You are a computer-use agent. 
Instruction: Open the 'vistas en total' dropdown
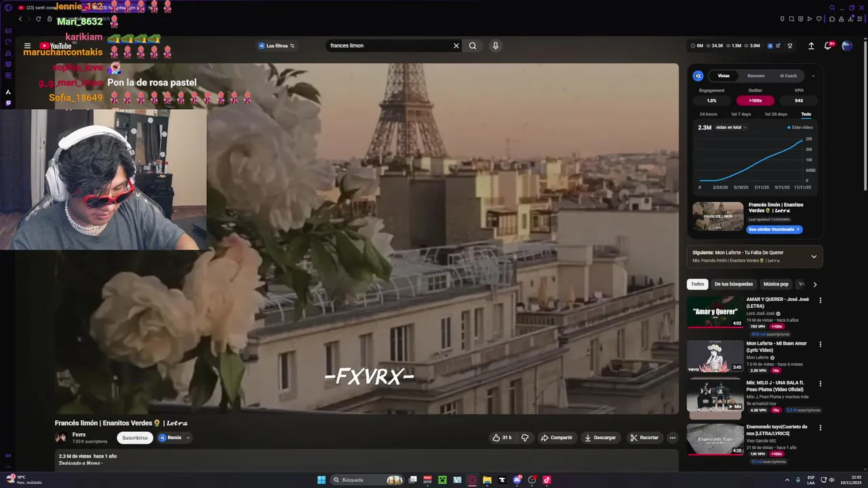pyautogui.click(x=731, y=127)
